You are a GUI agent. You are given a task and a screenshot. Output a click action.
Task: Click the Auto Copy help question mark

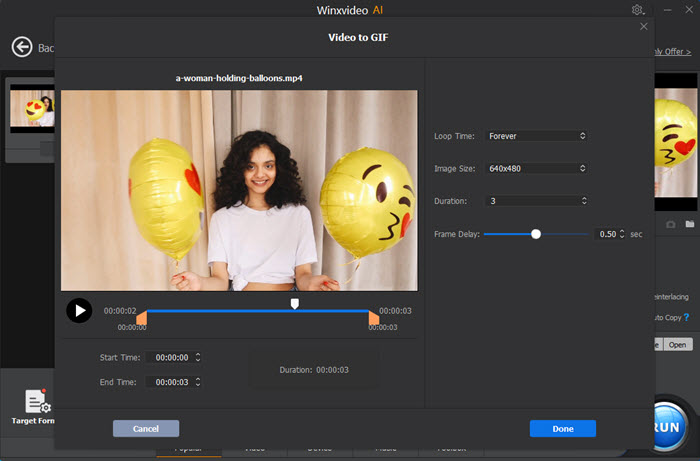click(687, 317)
